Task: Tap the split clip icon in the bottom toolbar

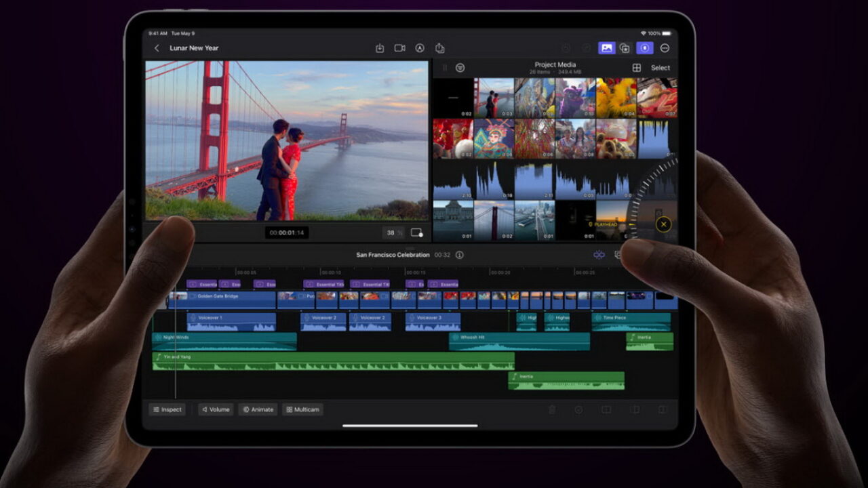Action: (606, 409)
